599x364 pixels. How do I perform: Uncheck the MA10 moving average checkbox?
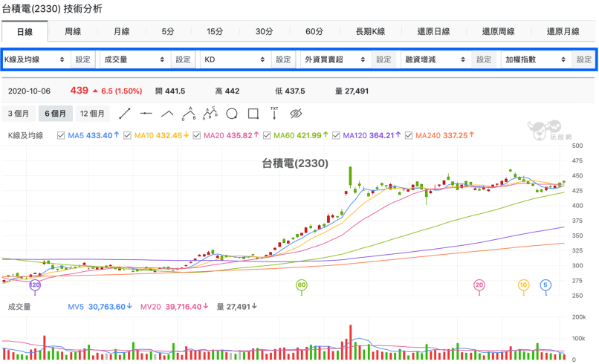128,136
